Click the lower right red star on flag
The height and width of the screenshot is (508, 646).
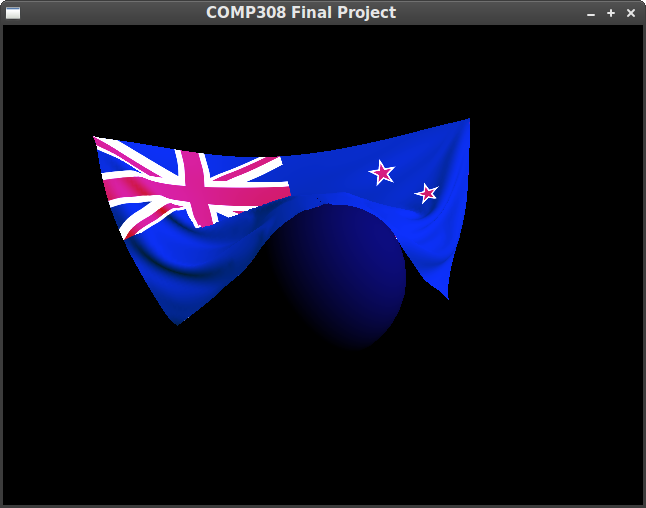tap(426, 193)
